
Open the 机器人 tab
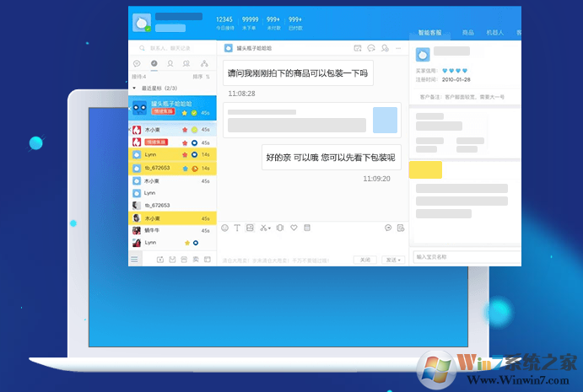(x=495, y=33)
